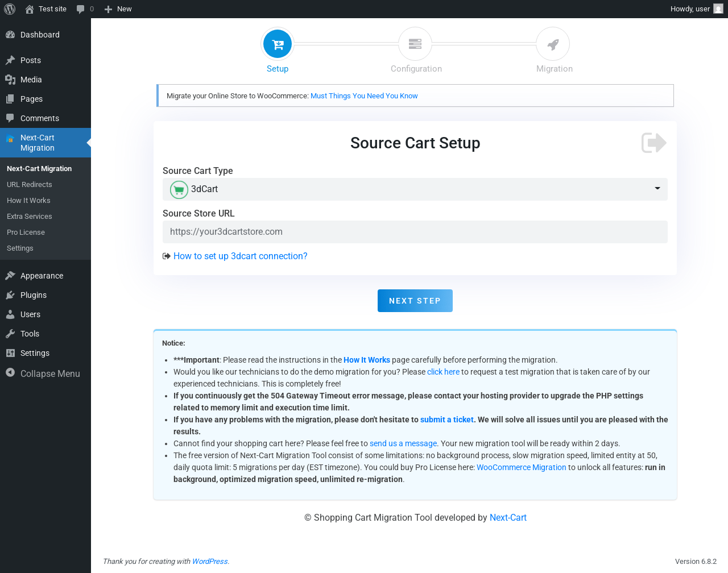The width and height of the screenshot is (728, 573).
Task: Open How to set up 3dcart connection
Action: click(240, 256)
